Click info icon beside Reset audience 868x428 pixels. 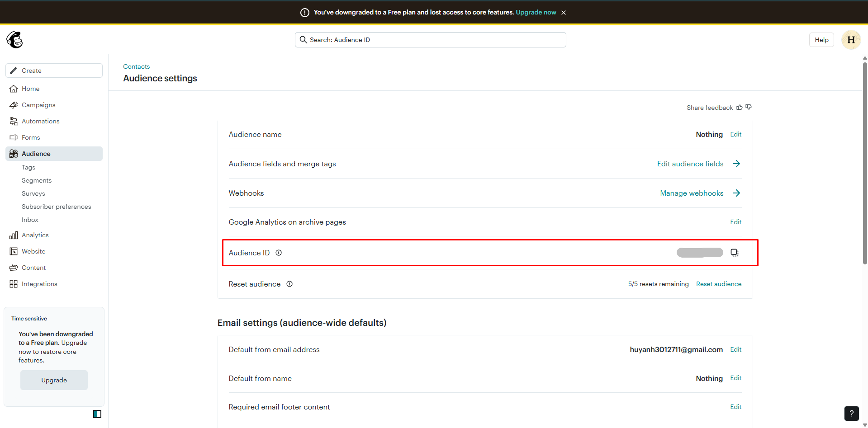click(289, 284)
